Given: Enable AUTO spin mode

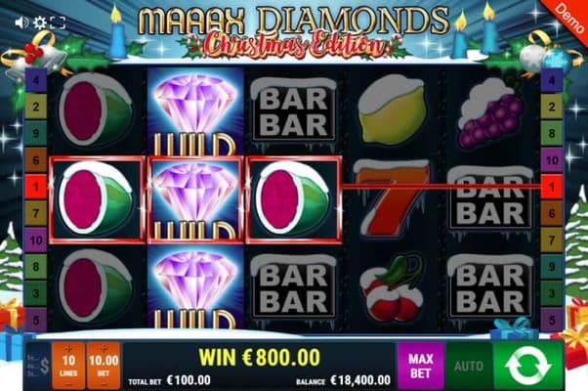Looking at the screenshot, I should point(469,366).
